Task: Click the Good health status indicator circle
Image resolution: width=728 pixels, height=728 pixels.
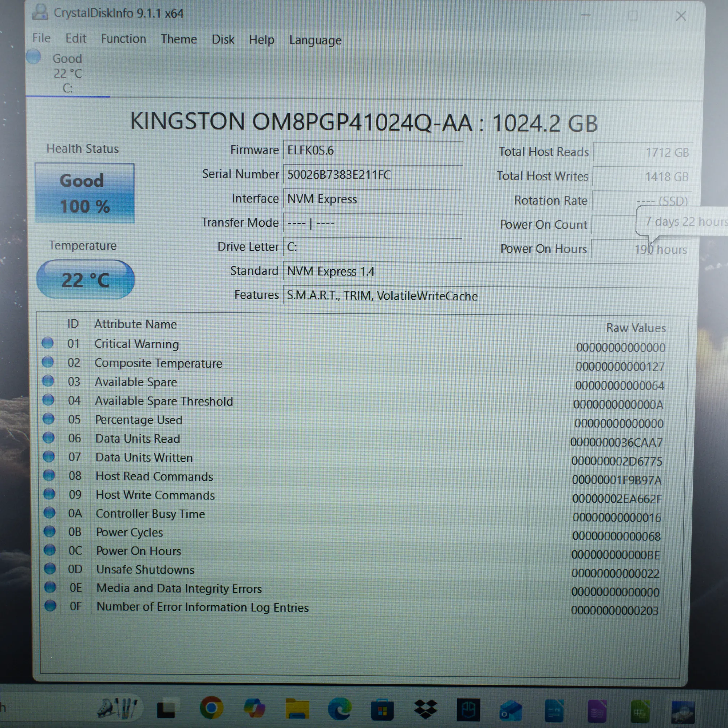Action: click(33, 57)
